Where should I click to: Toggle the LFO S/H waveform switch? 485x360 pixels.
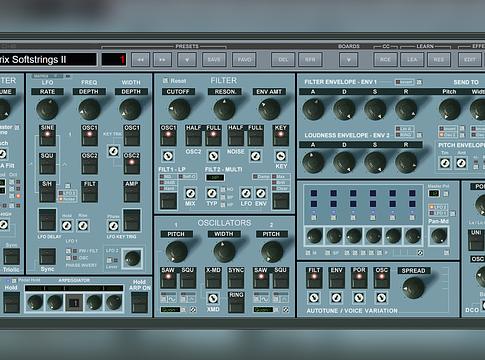47,192
